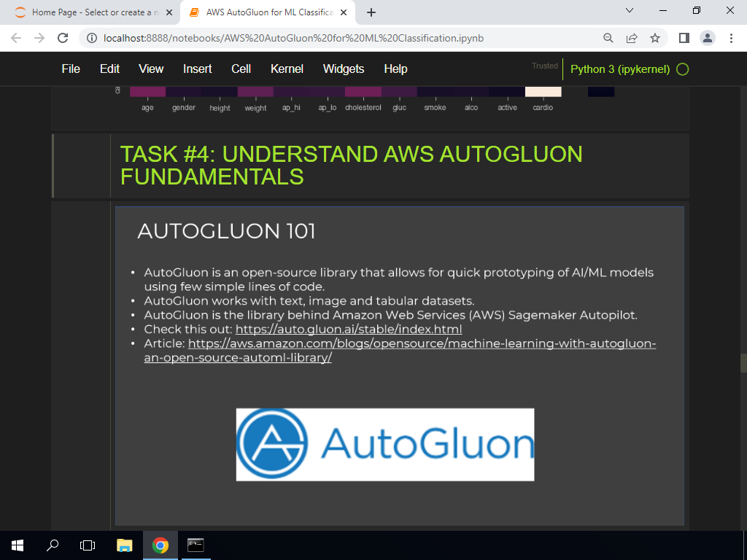Open the zoom magnifier icon in address bar
Image resolution: width=747 pixels, height=560 pixels.
[608, 38]
